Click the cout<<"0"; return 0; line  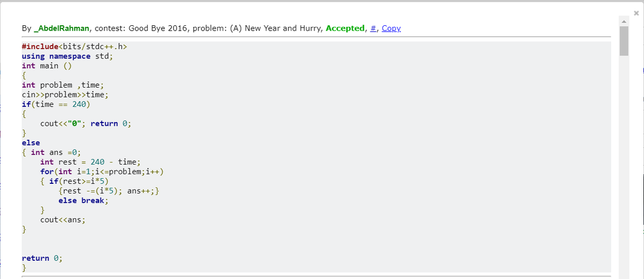point(86,124)
